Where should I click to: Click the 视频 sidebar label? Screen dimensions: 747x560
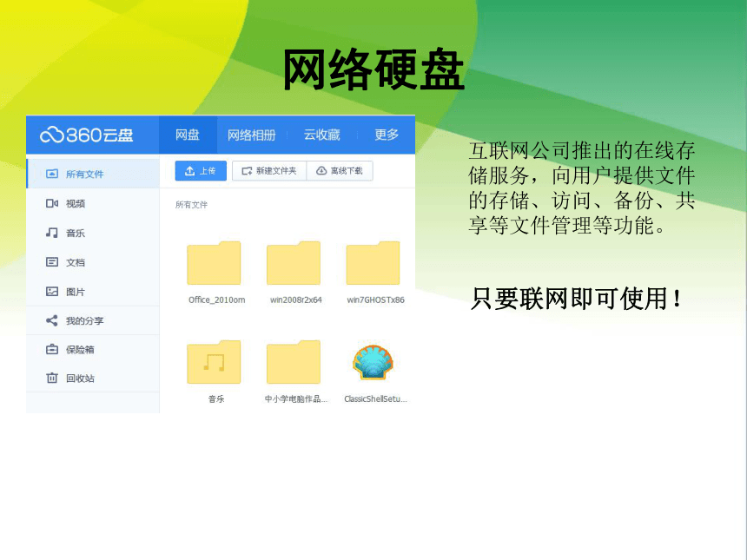(x=76, y=204)
